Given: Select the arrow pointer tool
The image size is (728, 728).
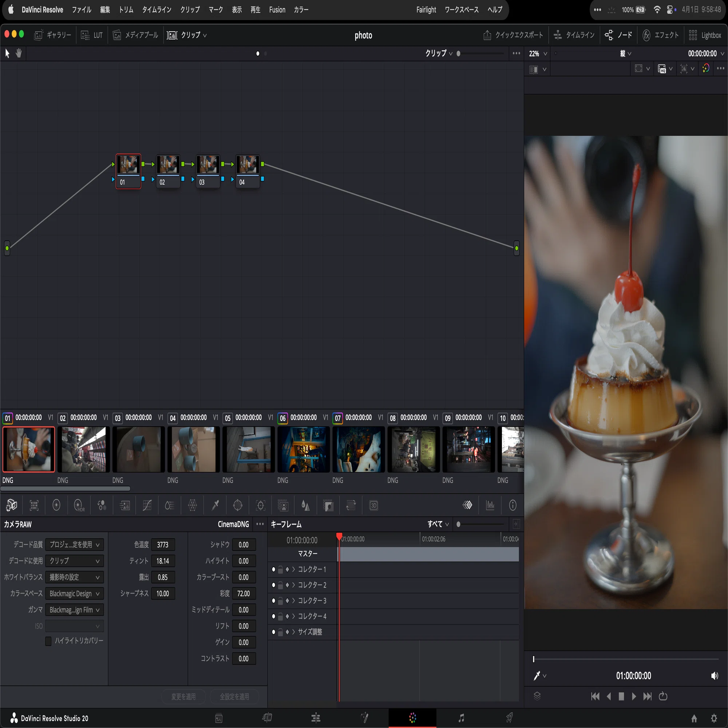Looking at the screenshot, I should pyautogui.click(x=7, y=53).
